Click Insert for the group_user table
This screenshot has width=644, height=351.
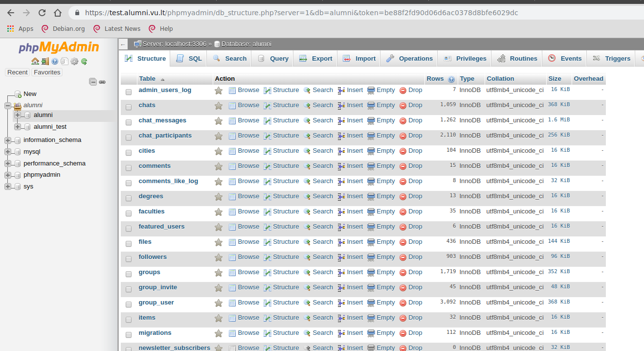[x=350, y=303]
